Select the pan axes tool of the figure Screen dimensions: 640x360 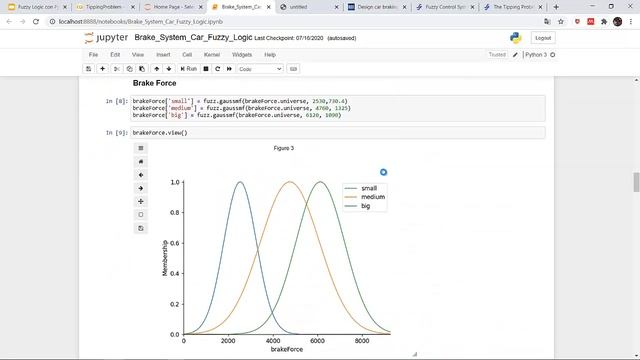coord(141,201)
